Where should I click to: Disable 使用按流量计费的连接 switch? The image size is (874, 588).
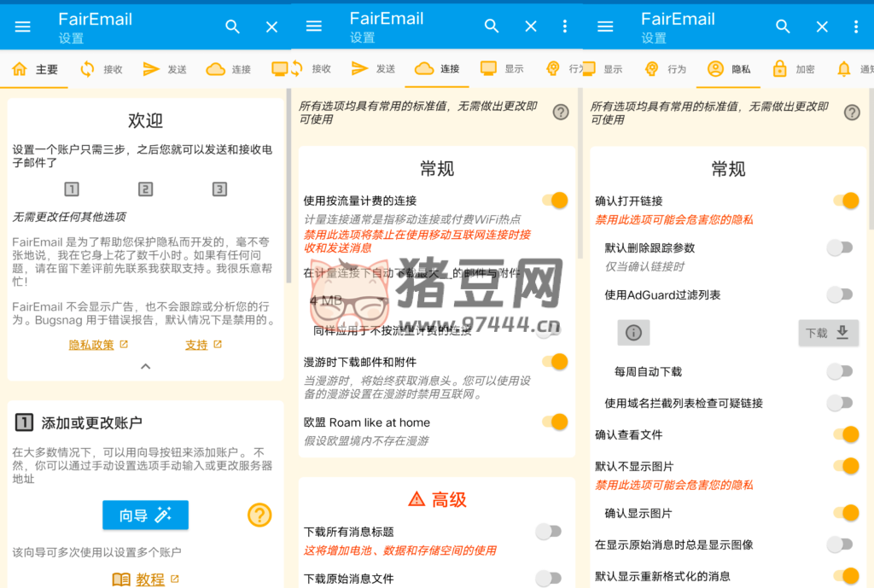pyautogui.click(x=555, y=201)
